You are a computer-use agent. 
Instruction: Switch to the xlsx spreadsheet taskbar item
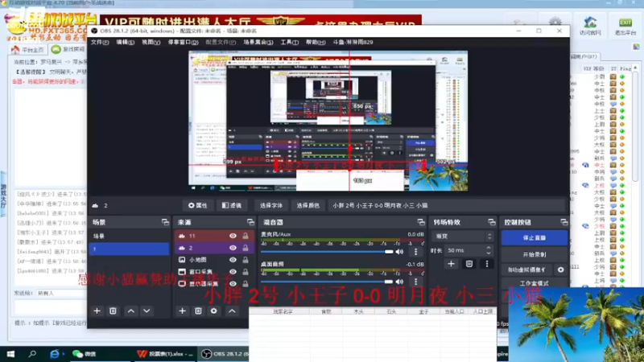pos(165,354)
